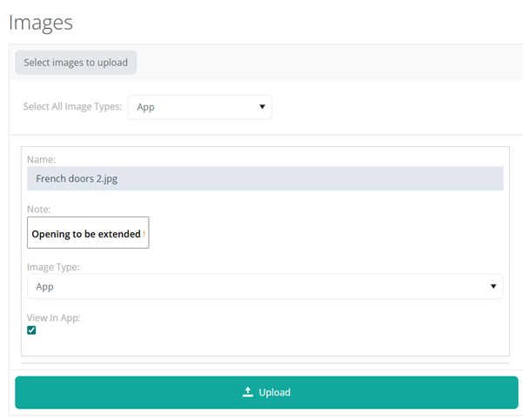Click the Images page heading
This screenshot has height=420, width=523.
41,22
